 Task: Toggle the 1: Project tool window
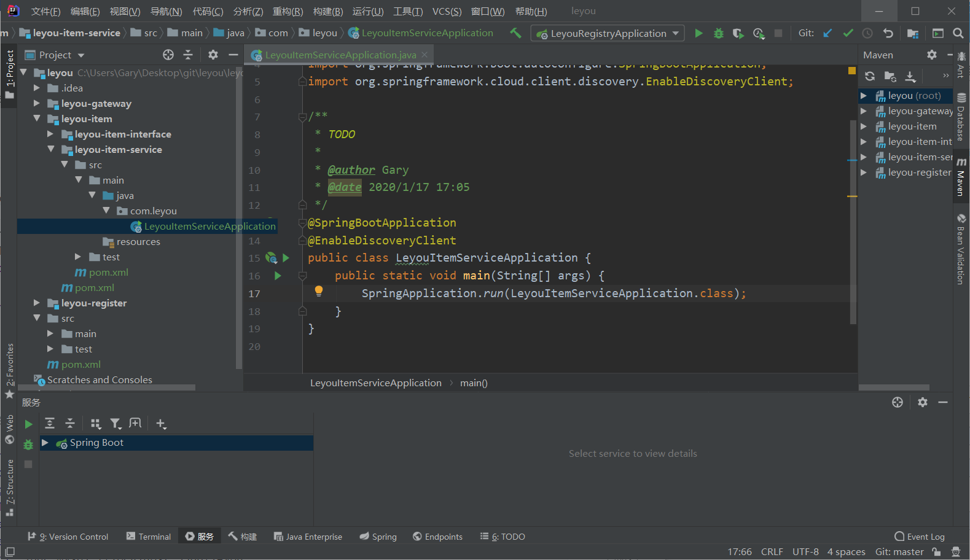[9, 74]
